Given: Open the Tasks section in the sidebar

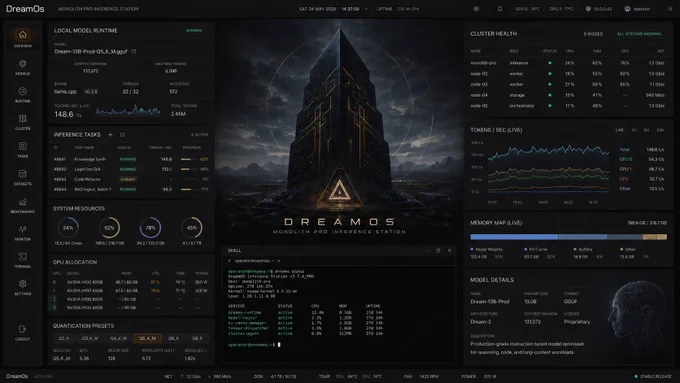Looking at the screenshot, I should [x=23, y=146].
